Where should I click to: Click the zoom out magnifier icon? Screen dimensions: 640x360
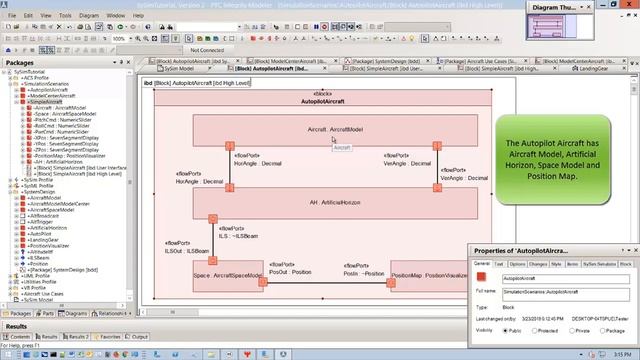[146, 39]
